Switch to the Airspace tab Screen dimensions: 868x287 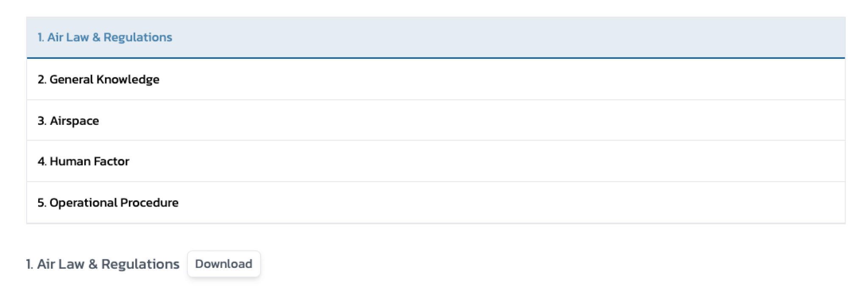pyautogui.click(x=68, y=121)
